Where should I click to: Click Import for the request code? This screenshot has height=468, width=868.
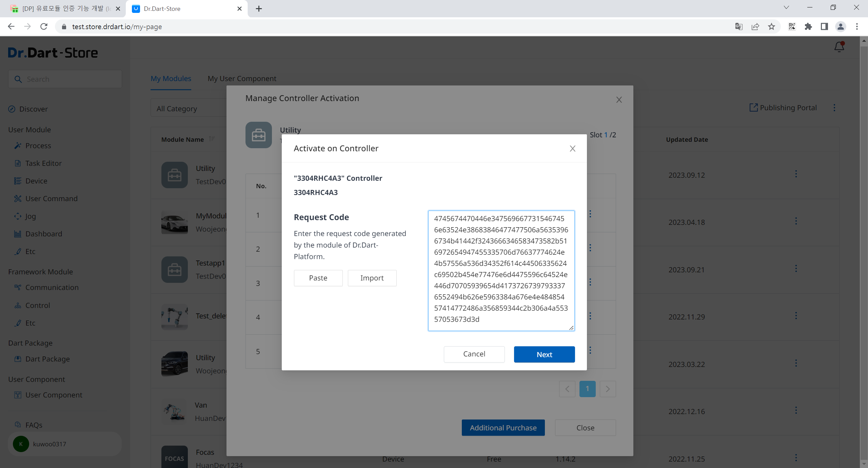372,278
